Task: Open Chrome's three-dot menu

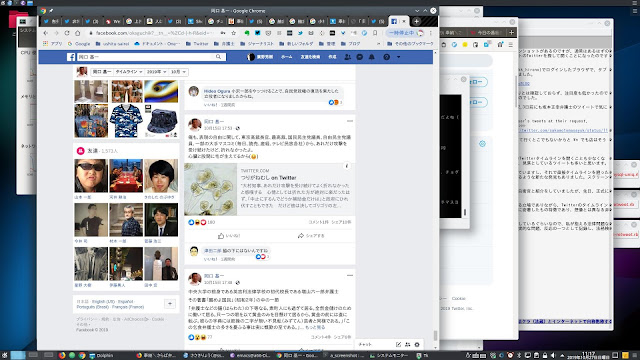Action: point(431,33)
